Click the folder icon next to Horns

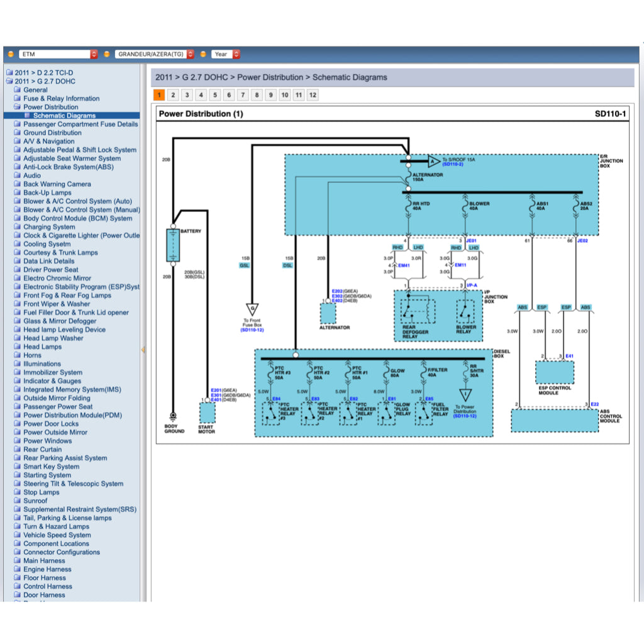coord(17,355)
